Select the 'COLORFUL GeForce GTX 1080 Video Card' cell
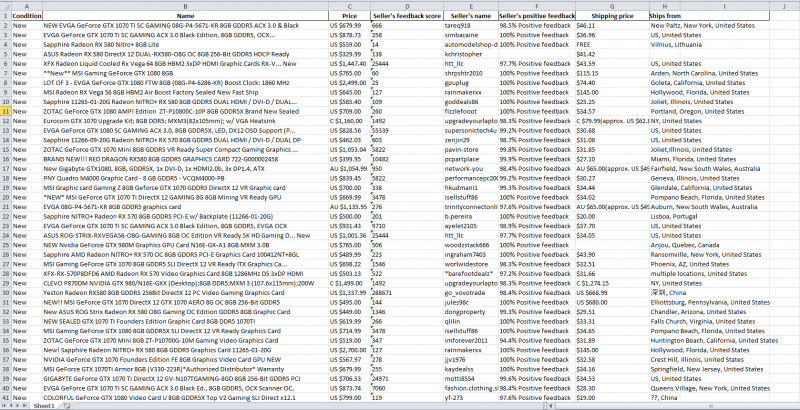This screenshot has width=800, height=410. pos(185,398)
